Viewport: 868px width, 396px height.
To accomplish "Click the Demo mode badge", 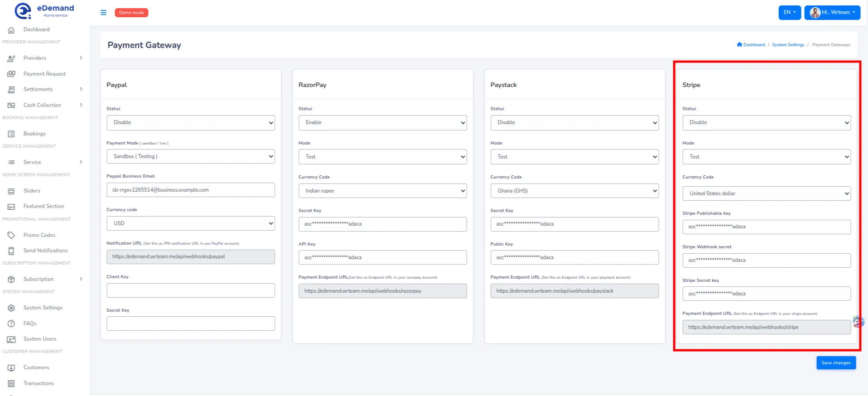I will (131, 13).
